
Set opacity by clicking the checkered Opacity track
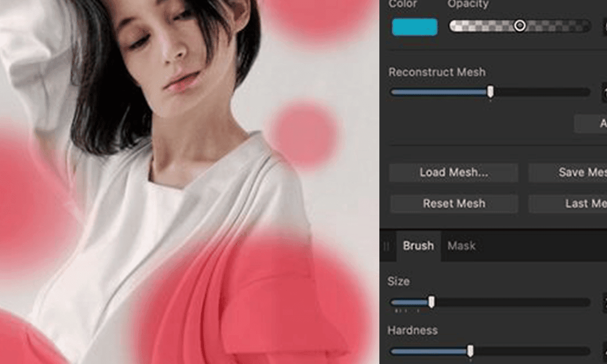point(481,24)
